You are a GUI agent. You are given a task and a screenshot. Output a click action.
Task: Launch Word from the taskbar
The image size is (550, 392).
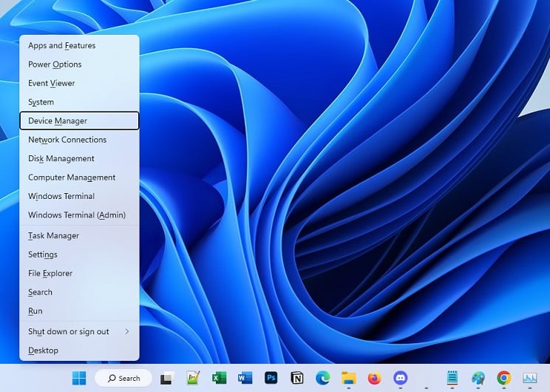pos(245,378)
